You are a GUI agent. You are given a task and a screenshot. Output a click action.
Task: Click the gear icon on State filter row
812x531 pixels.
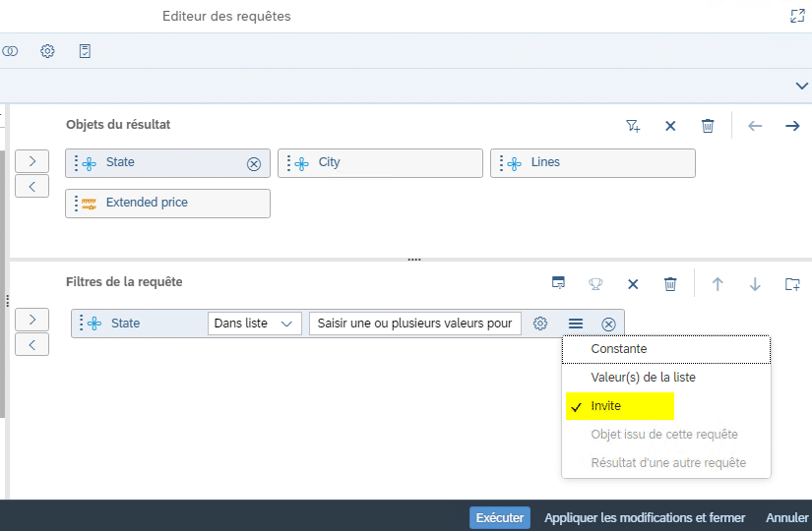click(x=540, y=324)
